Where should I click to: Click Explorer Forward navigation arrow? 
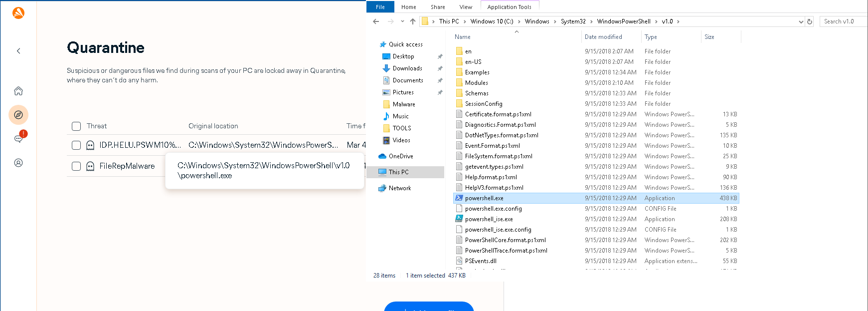point(390,21)
